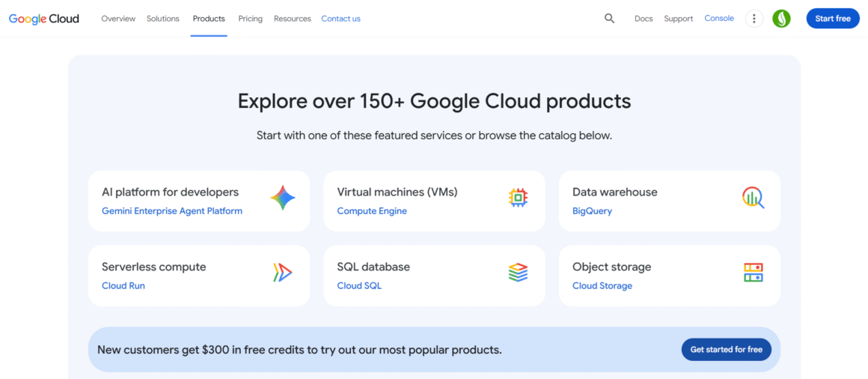This screenshot has height=379, width=868.
Task: Click the AI platform for developers title
Action: [x=171, y=192]
